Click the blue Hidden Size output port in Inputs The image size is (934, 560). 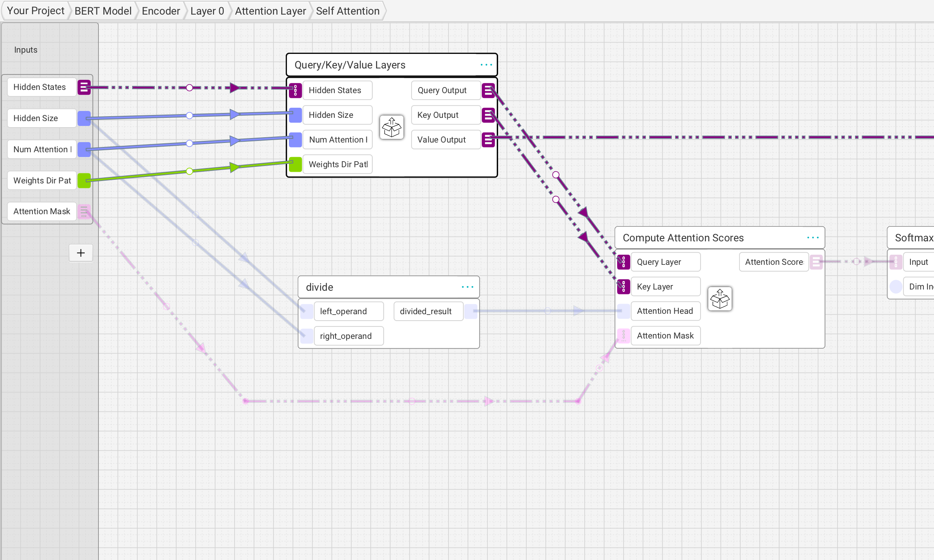(84, 118)
